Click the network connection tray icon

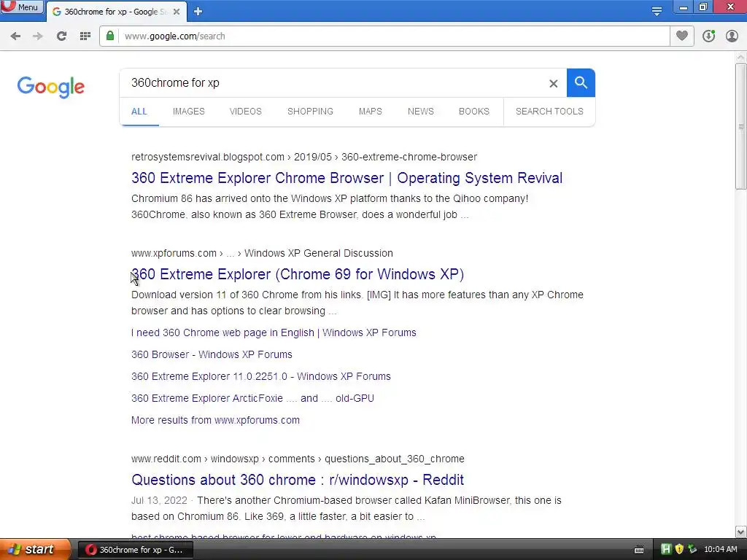click(x=693, y=550)
